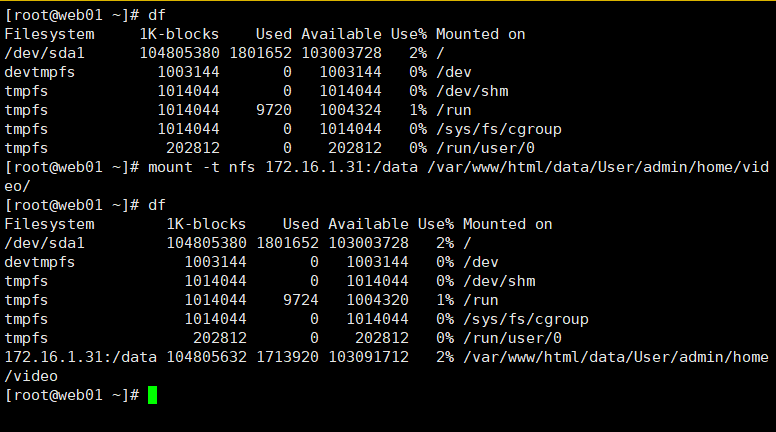
Task: Click "df" typed at the very first prompt
Action: (x=157, y=15)
